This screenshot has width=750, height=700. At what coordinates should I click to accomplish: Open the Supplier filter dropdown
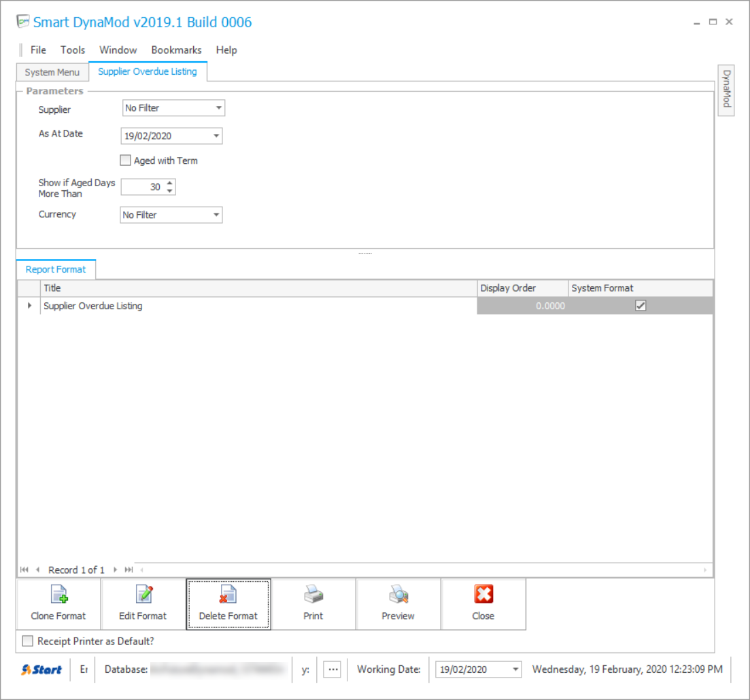pos(218,107)
